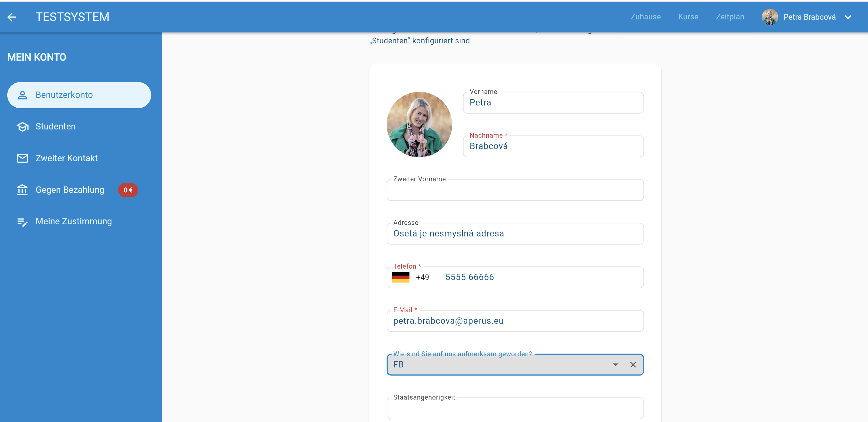
Task: Click the small avatar in top bar
Action: [x=770, y=17]
